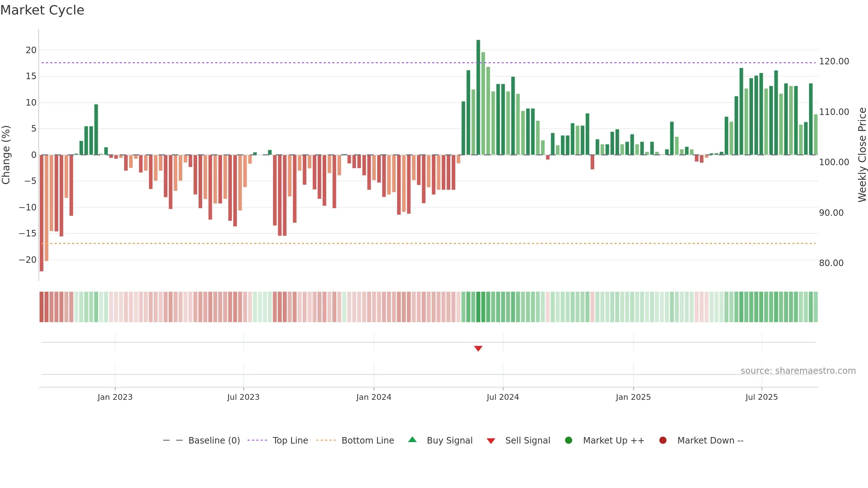Toggle Top Line legend entry
868x488 pixels.
tap(278, 440)
